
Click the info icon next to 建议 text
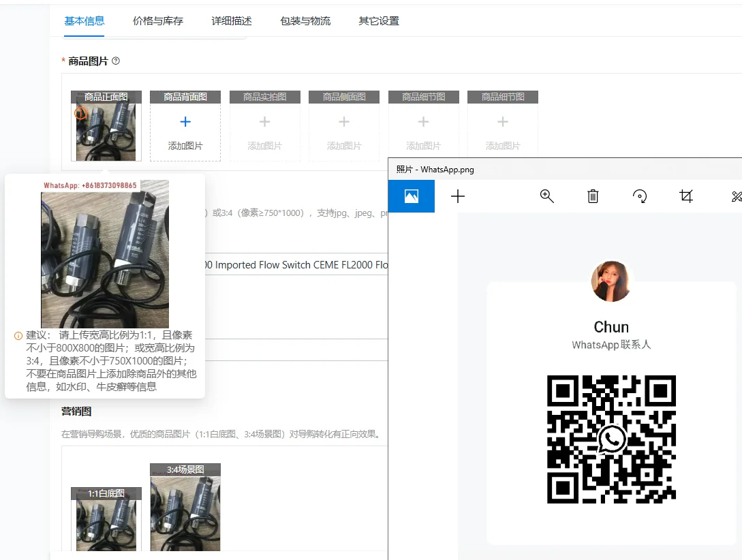coord(17,335)
